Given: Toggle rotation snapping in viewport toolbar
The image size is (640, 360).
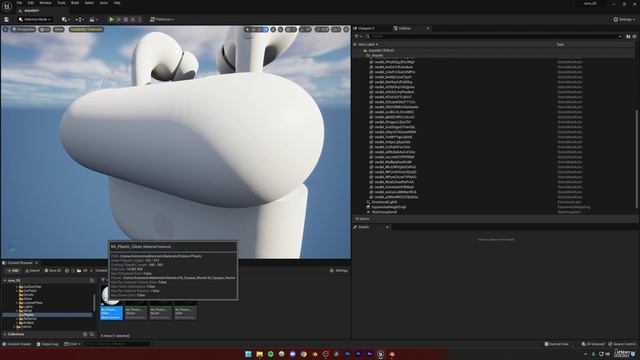Looking at the screenshot, I should tap(305, 29).
